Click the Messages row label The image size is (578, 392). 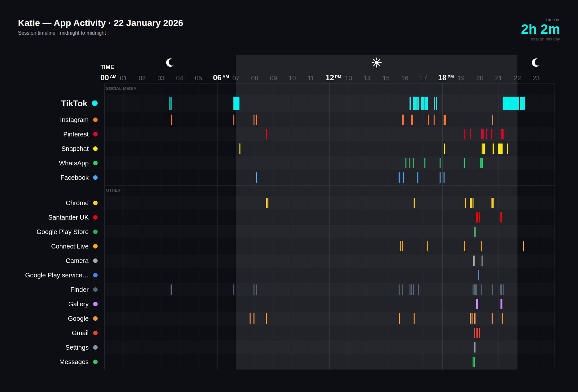[x=74, y=362]
